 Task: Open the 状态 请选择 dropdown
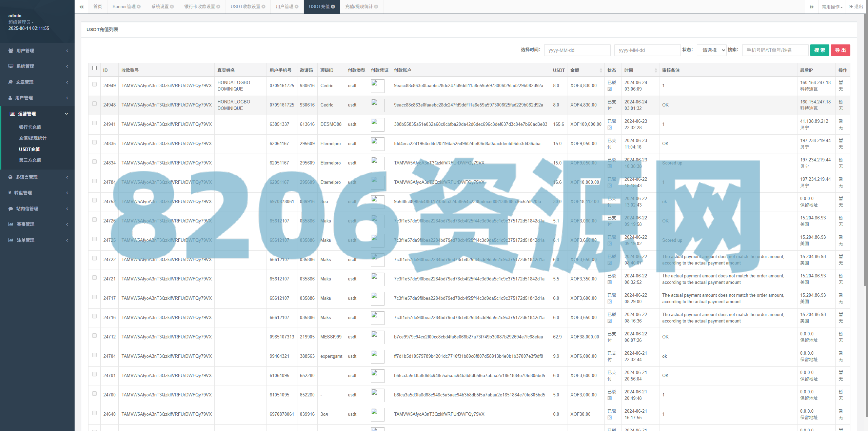tap(711, 50)
